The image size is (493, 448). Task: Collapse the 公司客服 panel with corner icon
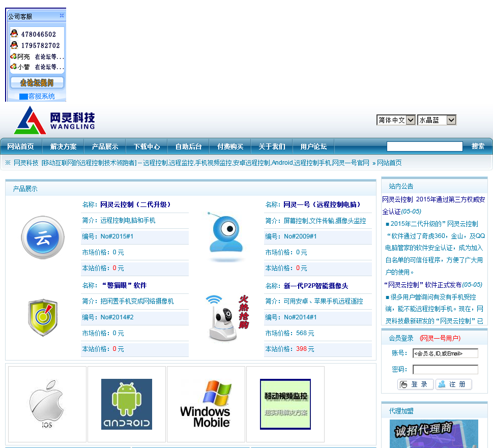(62, 15)
